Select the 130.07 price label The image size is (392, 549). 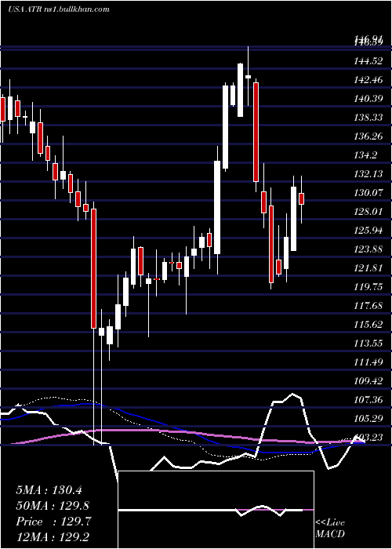(x=368, y=193)
